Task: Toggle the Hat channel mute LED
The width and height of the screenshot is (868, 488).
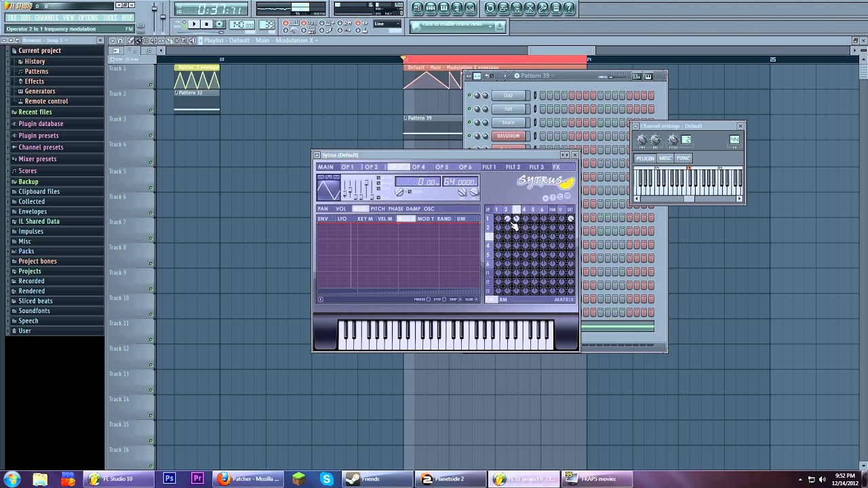Action: [469, 109]
